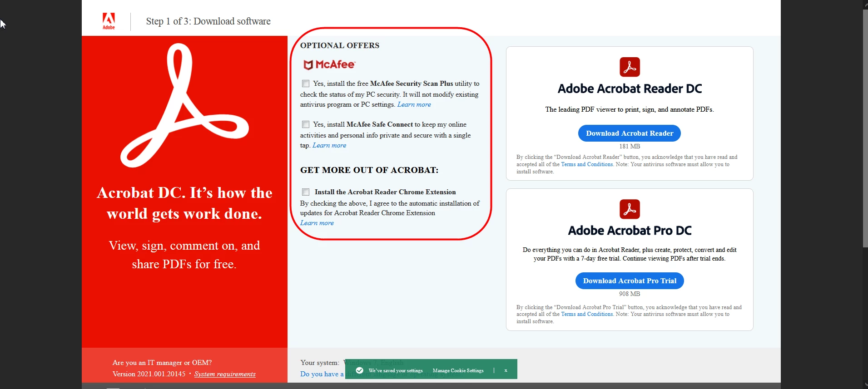Tick Install Acrobat Reader Chrome Extension checkbox
The height and width of the screenshot is (389, 868).
point(306,192)
